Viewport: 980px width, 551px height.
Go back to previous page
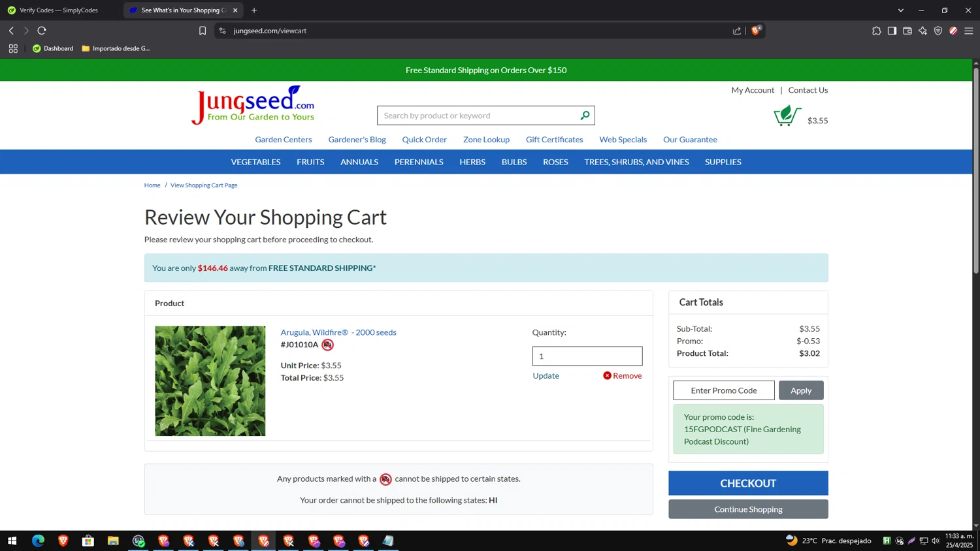pos(11,31)
